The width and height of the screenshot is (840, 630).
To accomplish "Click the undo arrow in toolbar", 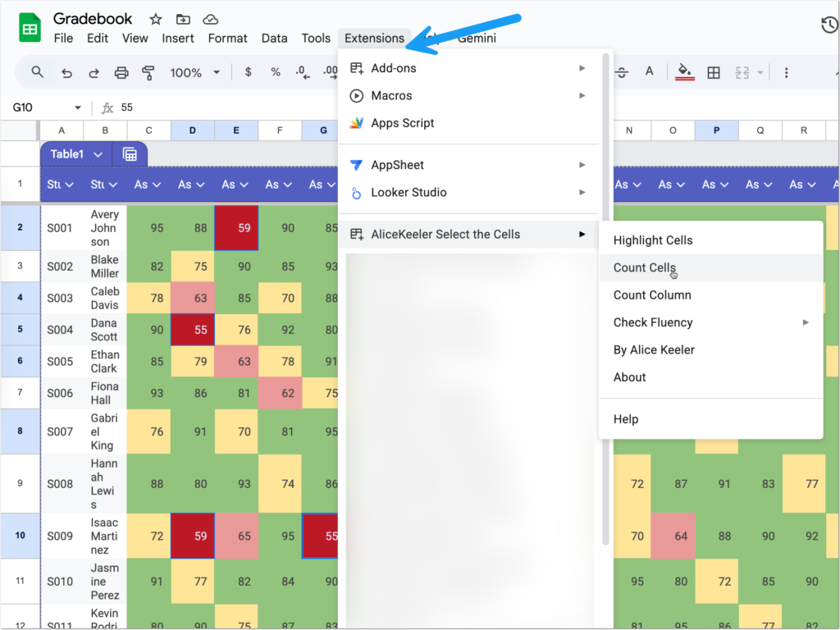I will [x=67, y=73].
